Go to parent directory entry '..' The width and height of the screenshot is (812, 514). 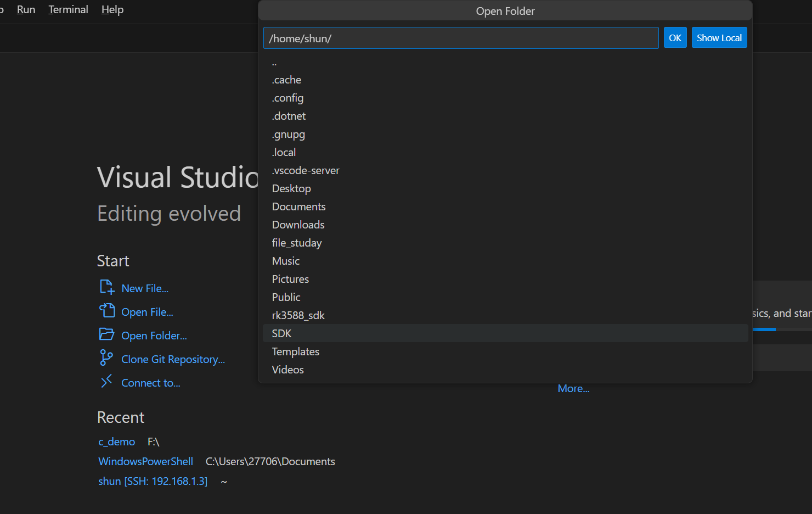click(505, 62)
